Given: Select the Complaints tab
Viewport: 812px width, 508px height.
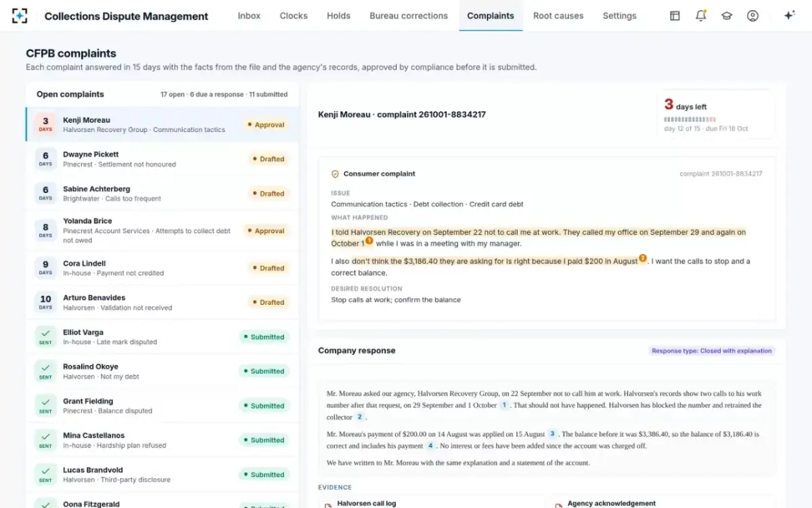Looking at the screenshot, I should point(491,16).
